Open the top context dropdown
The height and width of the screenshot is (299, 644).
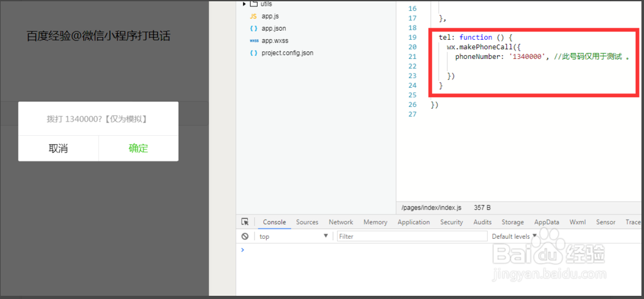point(293,236)
